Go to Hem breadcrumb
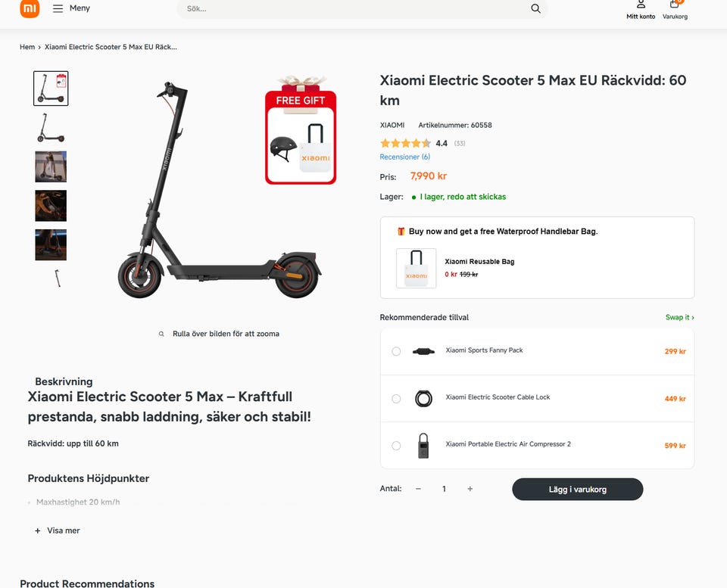 27,47
